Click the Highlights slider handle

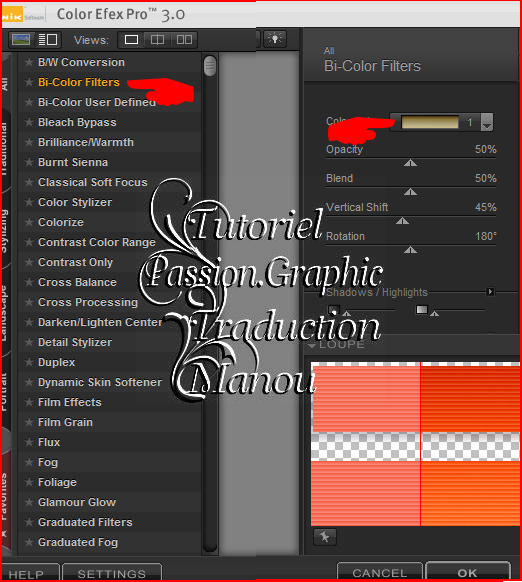pyautogui.click(x=434, y=314)
